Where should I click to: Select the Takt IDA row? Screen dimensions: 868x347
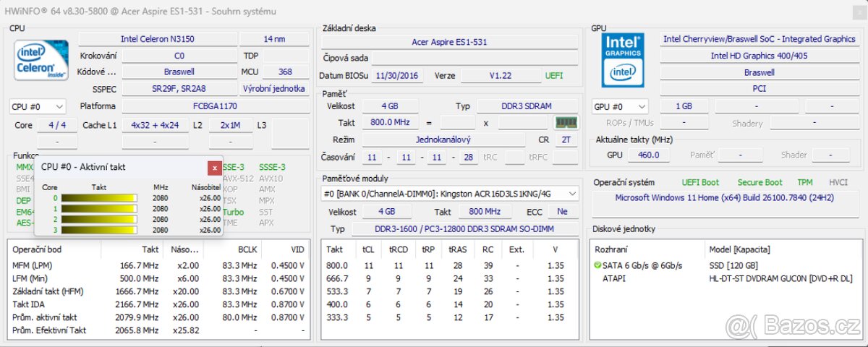pyautogui.click(x=158, y=304)
